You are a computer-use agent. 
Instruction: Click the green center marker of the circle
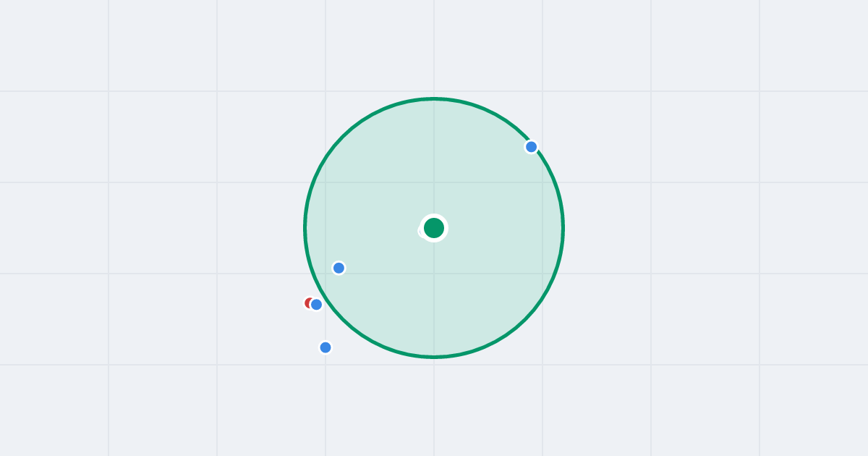434,228
